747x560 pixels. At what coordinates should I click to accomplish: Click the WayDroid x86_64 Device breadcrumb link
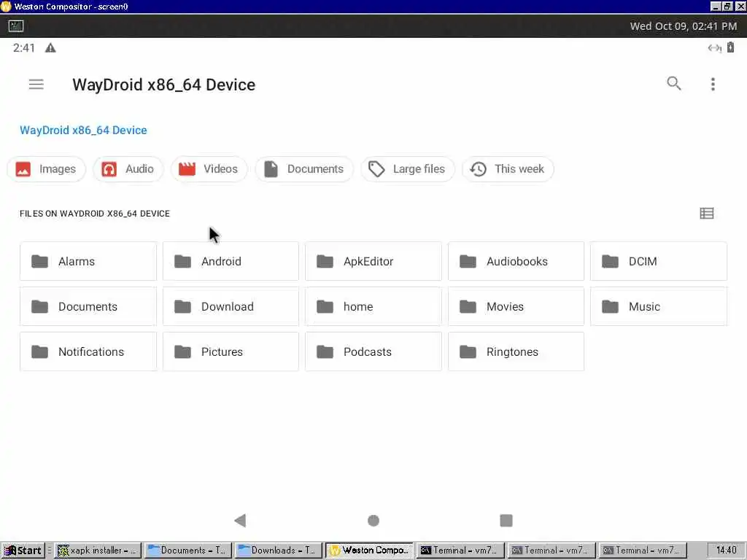tap(83, 130)
